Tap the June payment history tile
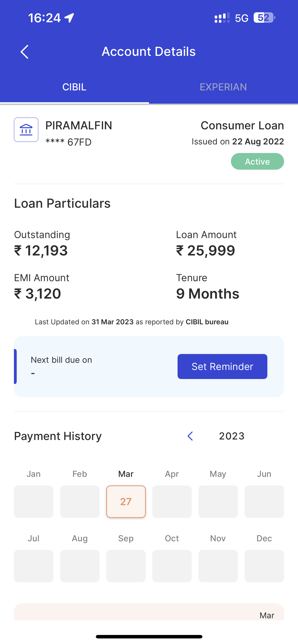This screenshot has width=298, height=644. click(264, 501)
